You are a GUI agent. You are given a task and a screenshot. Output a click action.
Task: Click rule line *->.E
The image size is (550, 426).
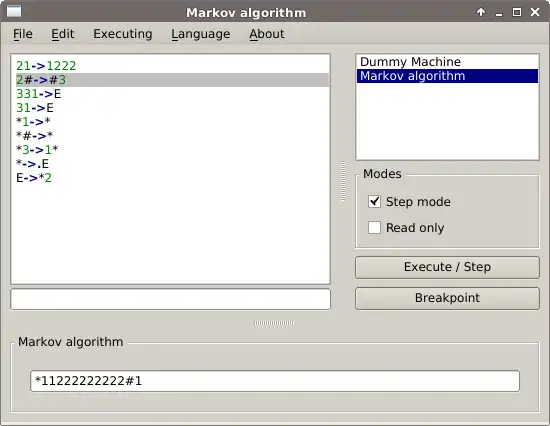click(32, 164)
